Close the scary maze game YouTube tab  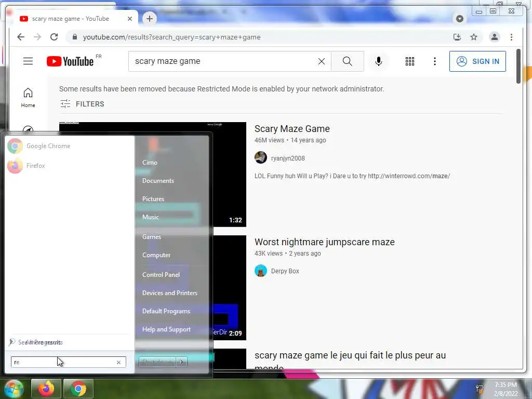(129, 19)
